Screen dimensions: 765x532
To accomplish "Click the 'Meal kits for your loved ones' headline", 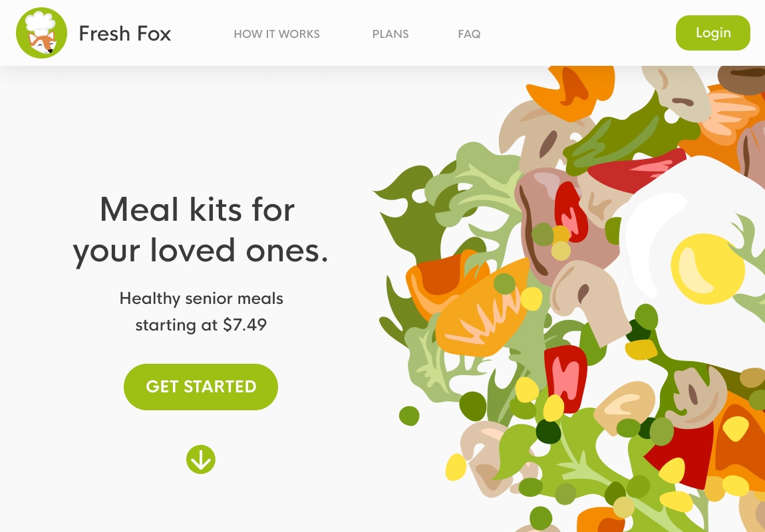I will click(x=200, y=229).
